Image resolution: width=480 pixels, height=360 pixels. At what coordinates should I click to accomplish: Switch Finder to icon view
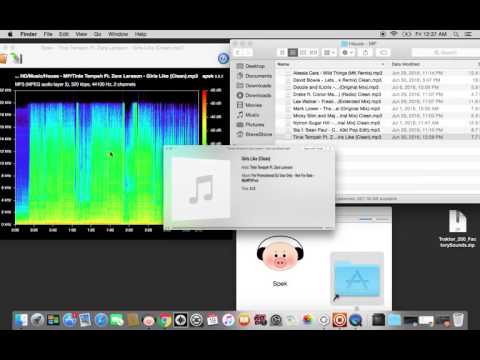(282, 53)
